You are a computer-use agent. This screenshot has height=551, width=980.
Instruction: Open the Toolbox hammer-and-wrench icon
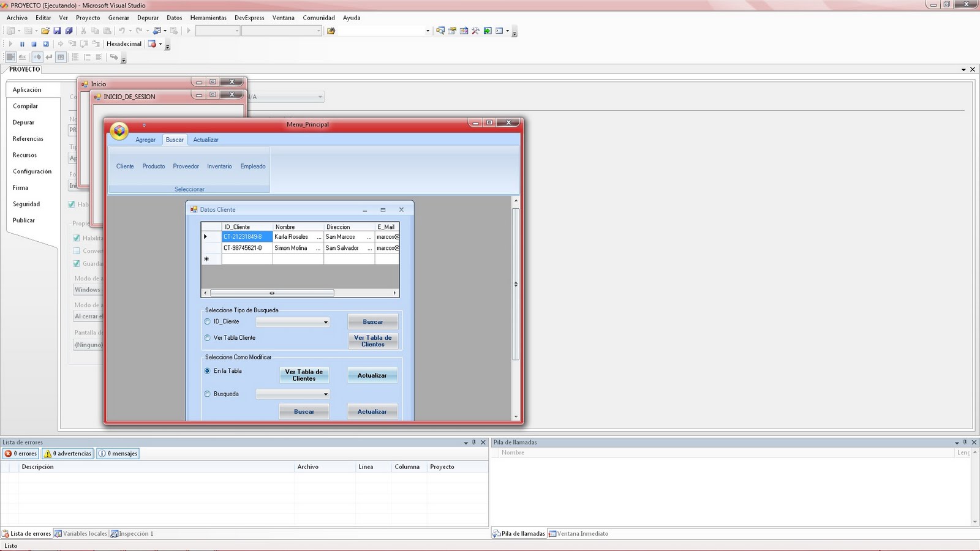(x=475, y=31)
